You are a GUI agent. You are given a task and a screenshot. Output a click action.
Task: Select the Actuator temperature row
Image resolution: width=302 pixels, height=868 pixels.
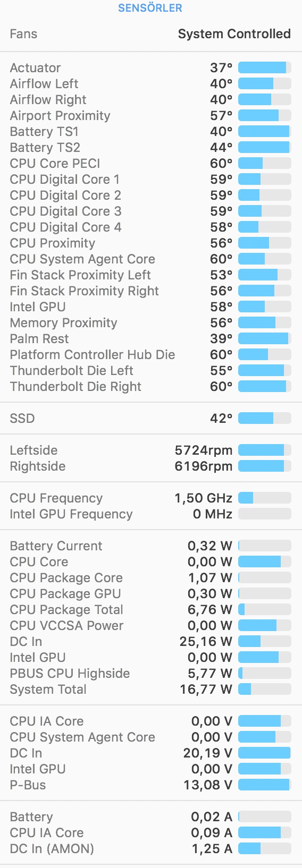coord(151,68)
